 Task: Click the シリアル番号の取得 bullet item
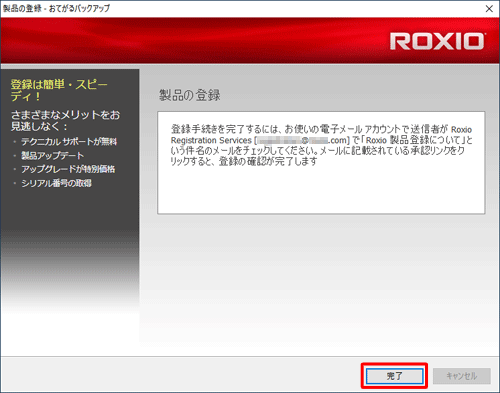click(x=56, y=183)
